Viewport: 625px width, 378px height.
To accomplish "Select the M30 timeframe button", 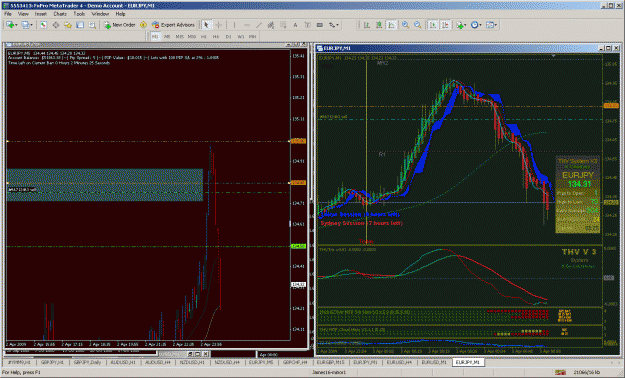I will pyautogui.click(x=192, y=36).
